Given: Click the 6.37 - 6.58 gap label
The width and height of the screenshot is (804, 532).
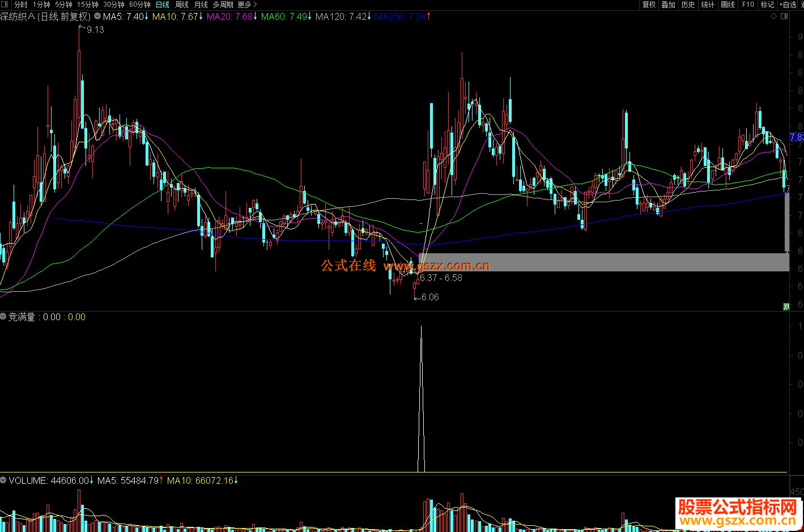Looking at the screenshot, I should tap(441, 278).
